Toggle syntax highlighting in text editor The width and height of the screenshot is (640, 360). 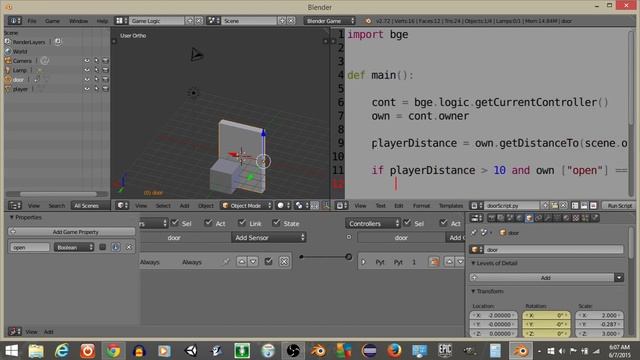593,205
